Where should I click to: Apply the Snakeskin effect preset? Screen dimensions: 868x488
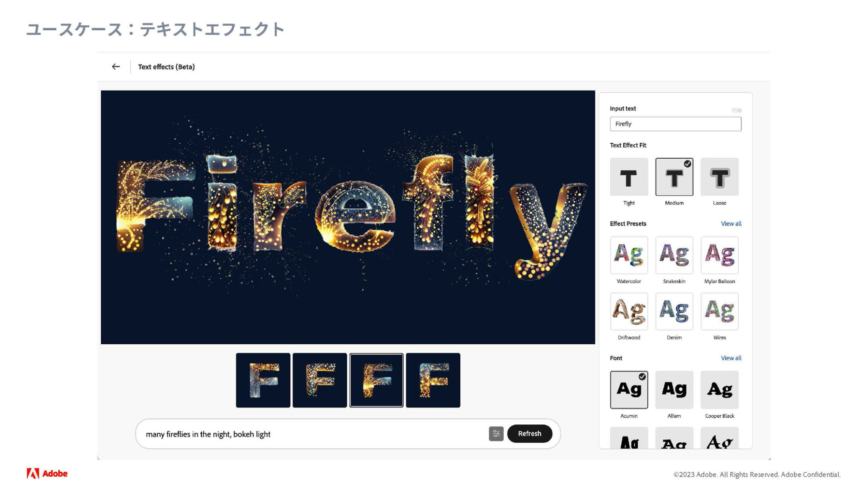[674, 255]
